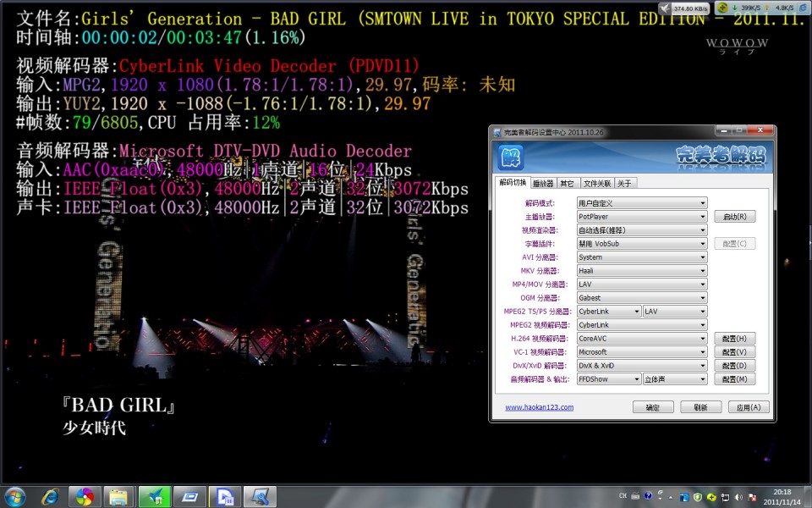
Task: Open the DivX/XviD 解码器 dropdown
Action: click(642, 366)
